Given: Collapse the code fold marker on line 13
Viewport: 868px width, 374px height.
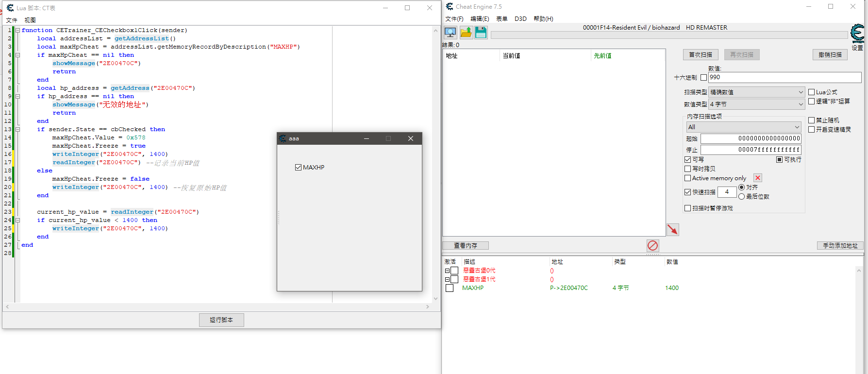Looking at the screenshot, I should (18, 130).
